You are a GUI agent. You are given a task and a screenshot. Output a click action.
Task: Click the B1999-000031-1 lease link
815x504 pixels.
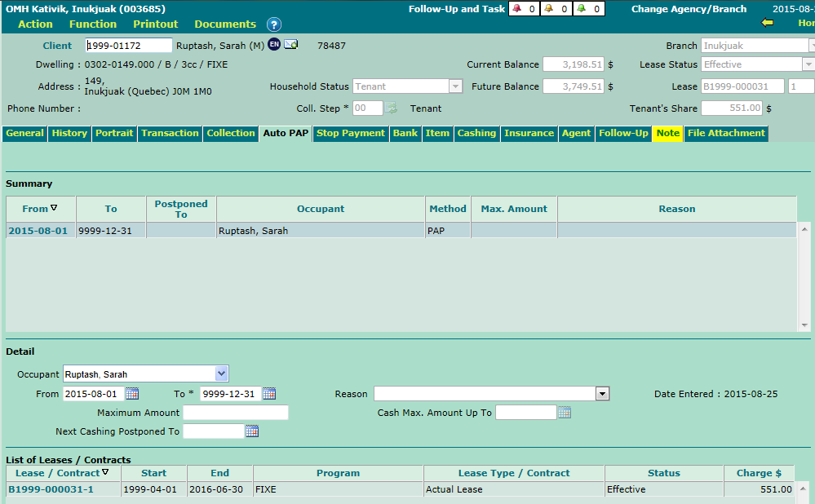[x=51, y=489]
